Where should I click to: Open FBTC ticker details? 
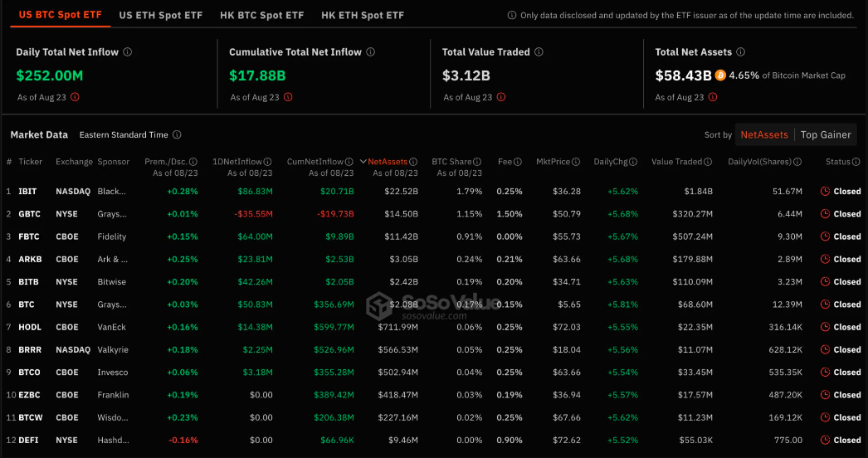point(29,236)
